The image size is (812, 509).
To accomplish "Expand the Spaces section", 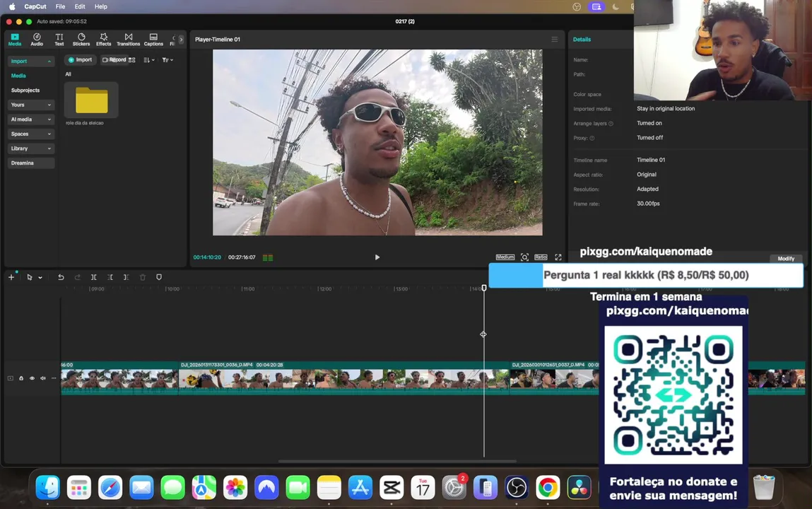I will point(31,134).
